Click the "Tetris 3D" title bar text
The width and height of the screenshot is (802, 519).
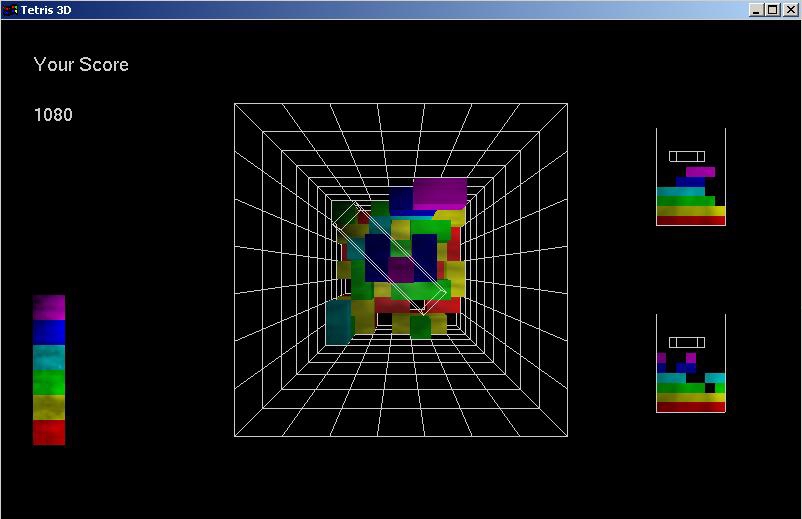tap(46, 9)
